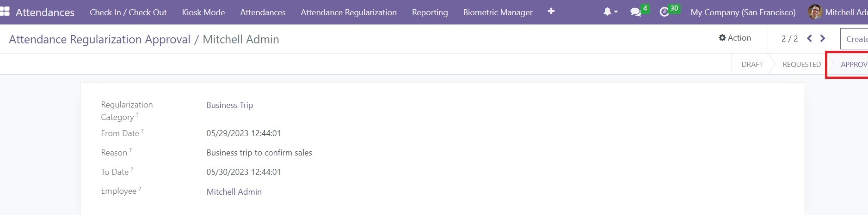The width and height of the screenshot is (868, 215).
Task: Open the chat messages icon
Action: coord(636,12)
